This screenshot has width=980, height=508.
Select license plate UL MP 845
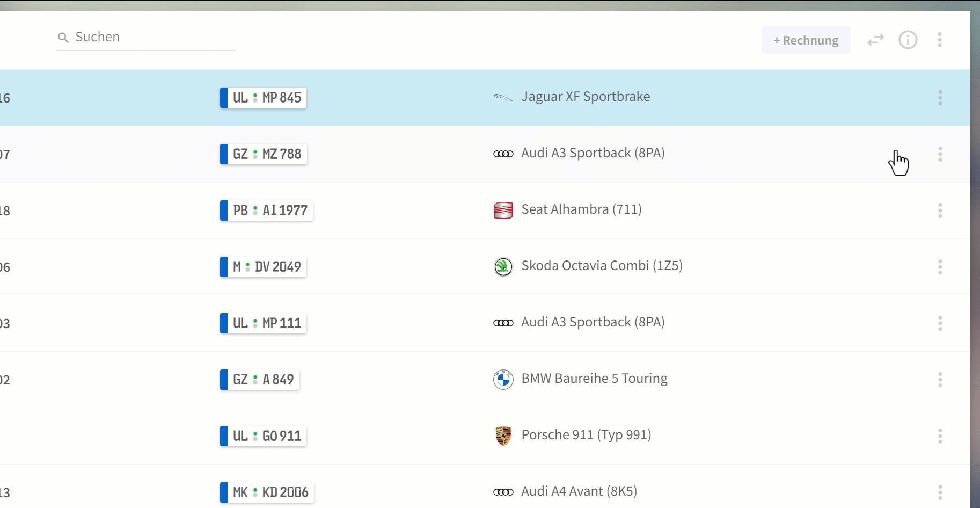[263, 98]
